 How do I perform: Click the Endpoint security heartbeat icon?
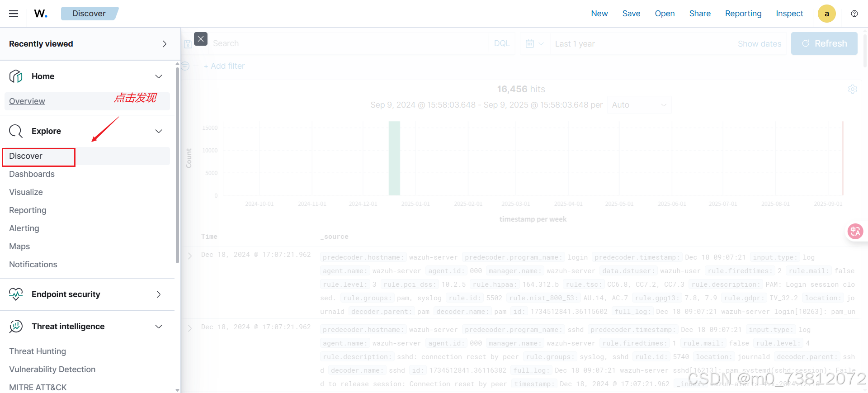point(16,294)
